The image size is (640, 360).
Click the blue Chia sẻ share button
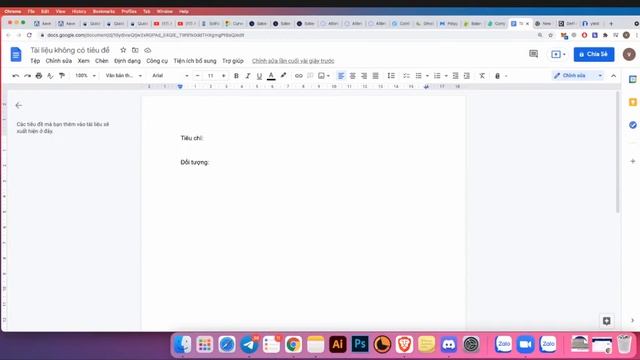pos(594,54)
